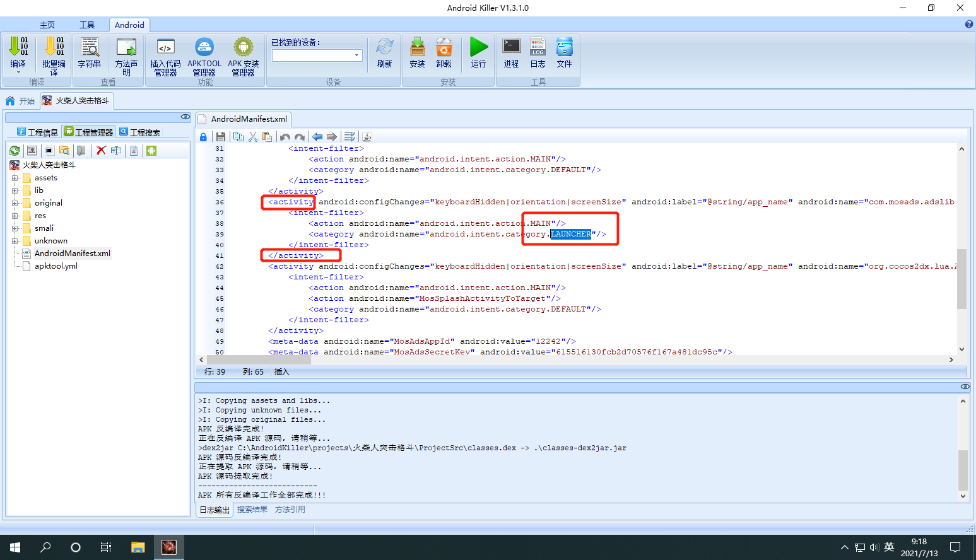Click the 安装 install icon

click(x=417, y=53)
